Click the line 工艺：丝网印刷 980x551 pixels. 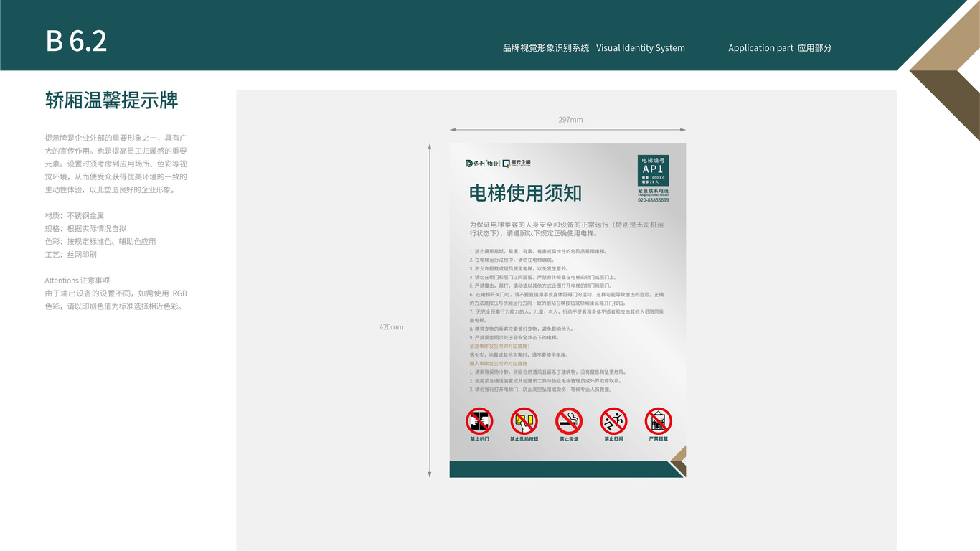tap(70, 254)
